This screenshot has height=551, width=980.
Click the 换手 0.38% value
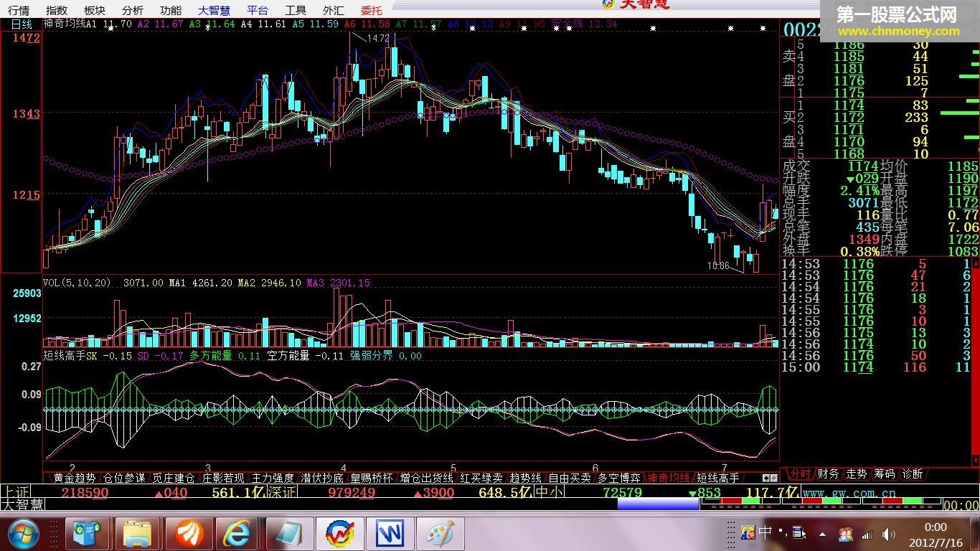[860, 251]
